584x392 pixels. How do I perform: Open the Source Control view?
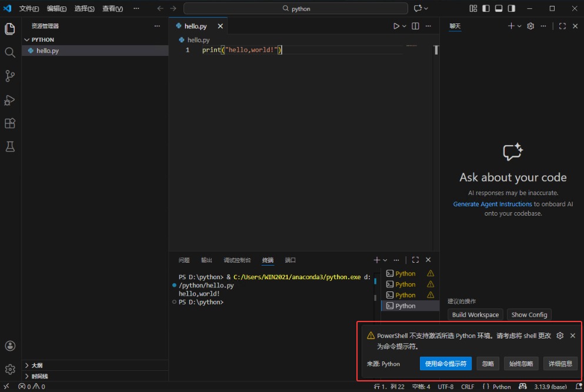pyautogui.click(x=10, y=76)
